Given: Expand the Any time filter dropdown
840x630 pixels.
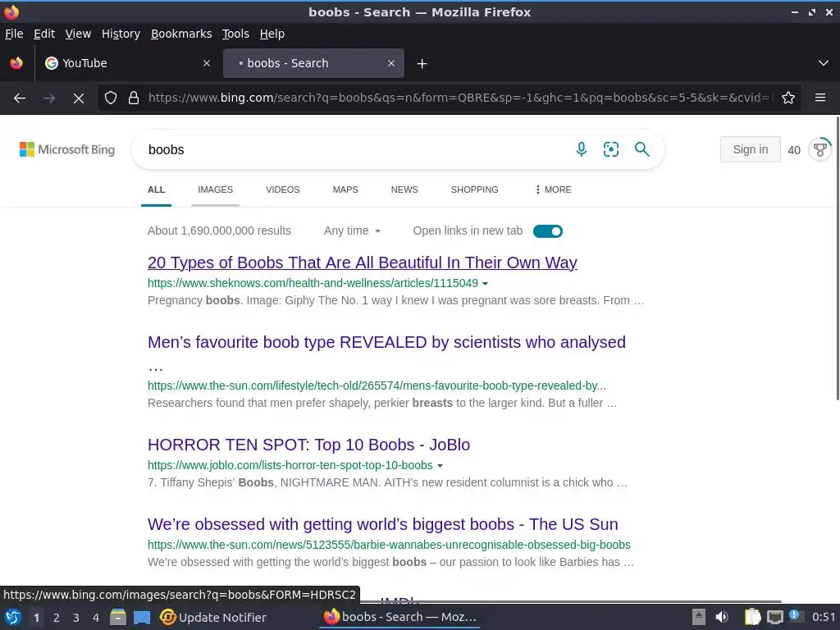Looking at the screenshot, I should point(352,231).
